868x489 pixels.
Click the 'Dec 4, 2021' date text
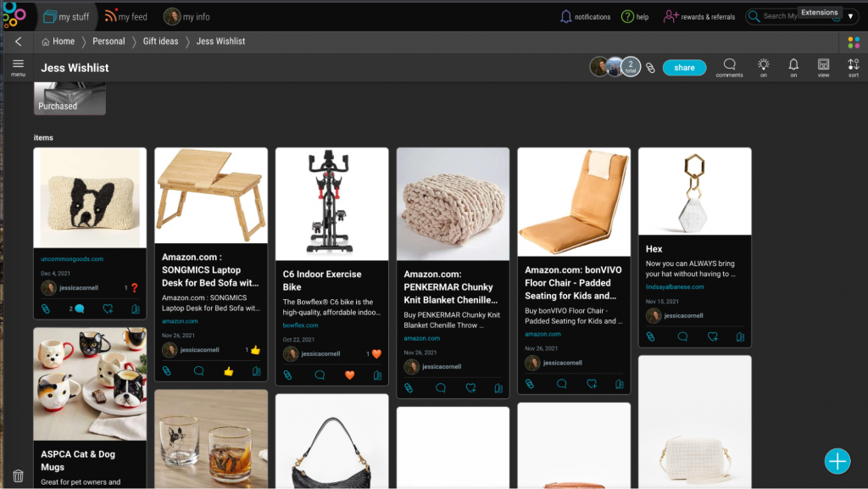pyautogui.click(x=55, y=273)
